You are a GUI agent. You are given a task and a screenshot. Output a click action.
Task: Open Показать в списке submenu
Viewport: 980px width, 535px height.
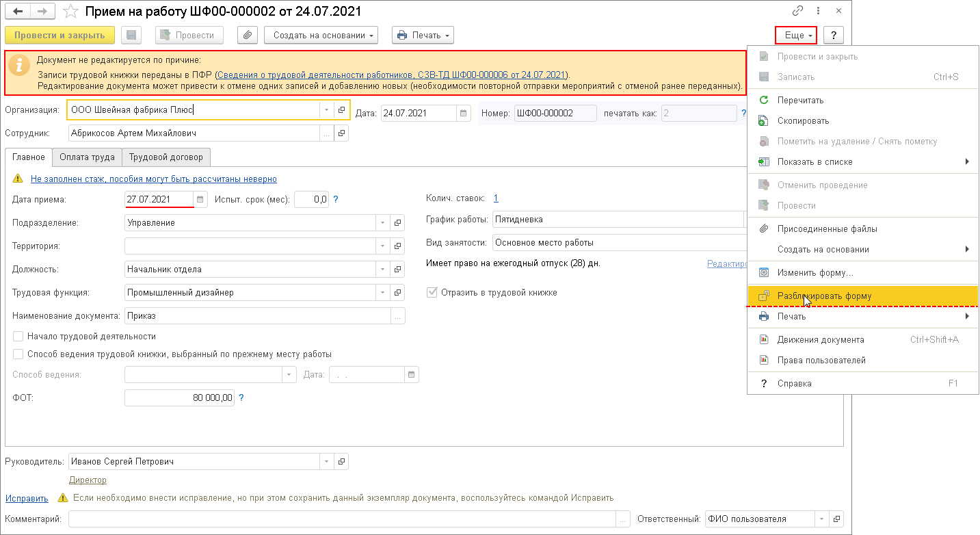[x=863, y=162]
